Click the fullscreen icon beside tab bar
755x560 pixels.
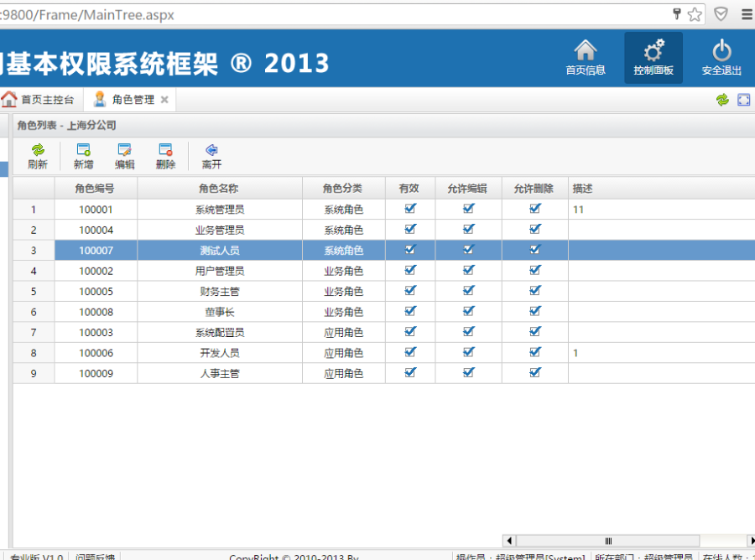point(743,100)
